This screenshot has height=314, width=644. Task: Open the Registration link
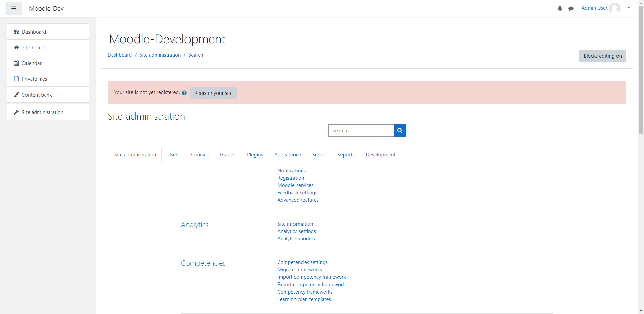tap(290, 178)
